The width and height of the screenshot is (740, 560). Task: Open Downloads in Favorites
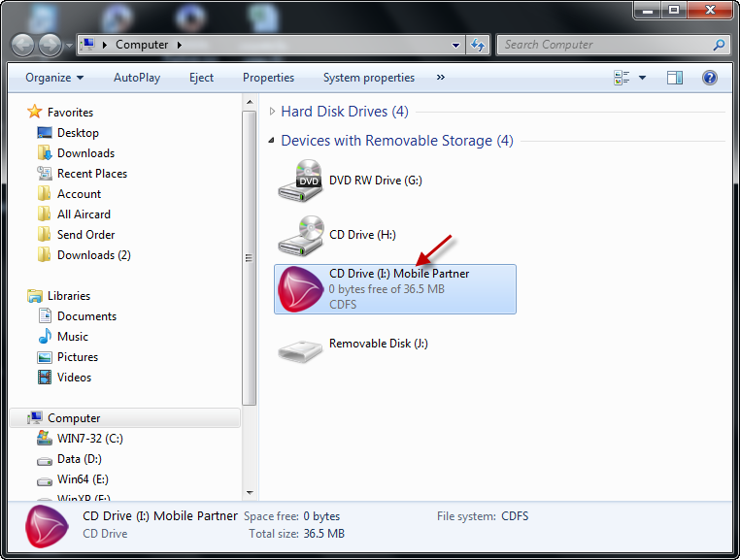pyautogui.click(x=85, y=153)
